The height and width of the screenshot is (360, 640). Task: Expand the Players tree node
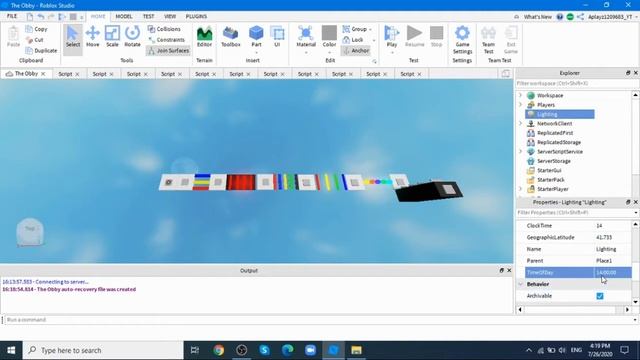pos(520,104)
